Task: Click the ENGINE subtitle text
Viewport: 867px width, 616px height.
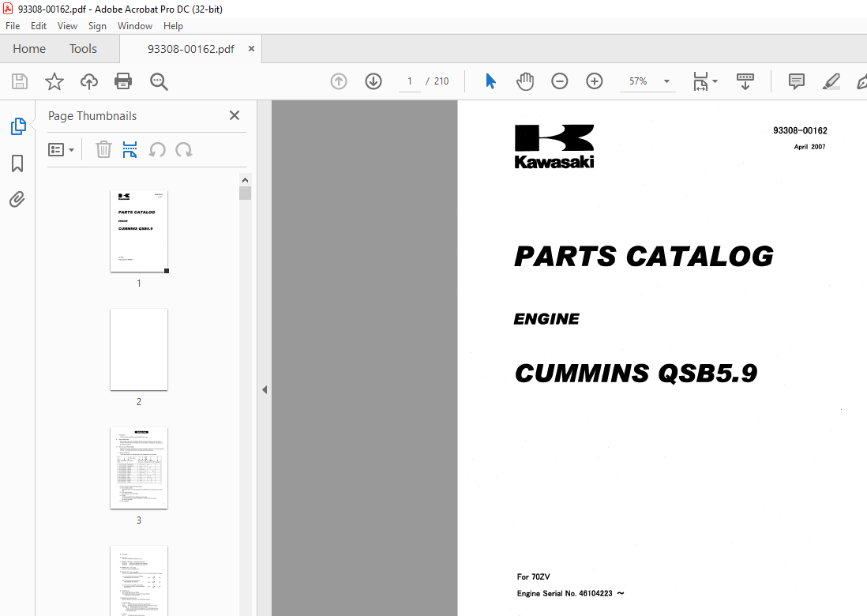Action: coord(546,319)
